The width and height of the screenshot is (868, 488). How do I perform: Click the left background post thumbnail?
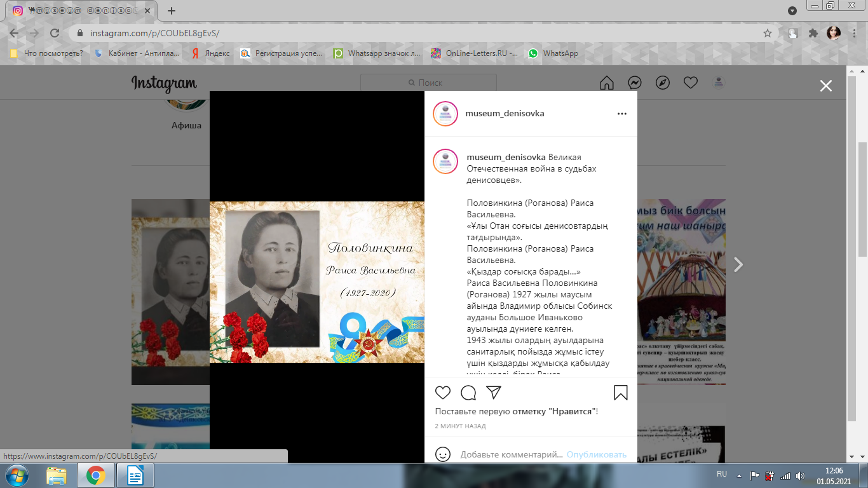[170, 292]
